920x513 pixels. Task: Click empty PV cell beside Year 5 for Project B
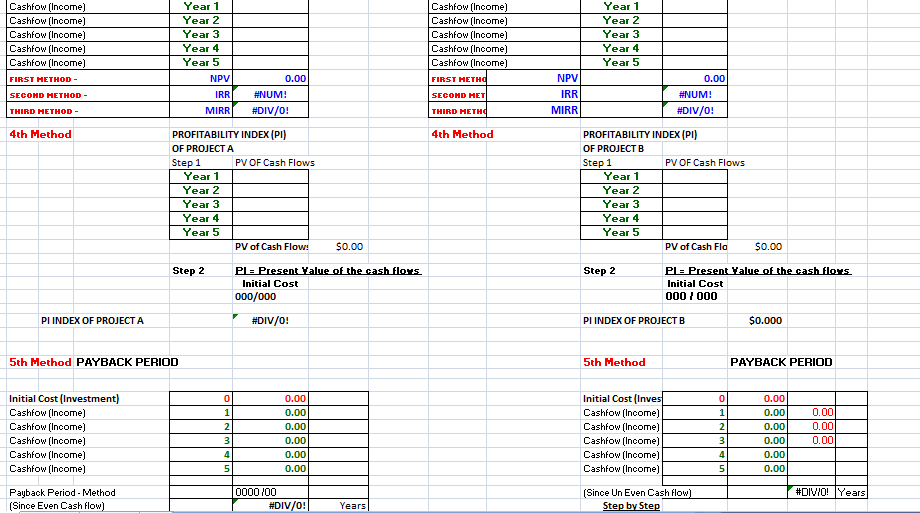[695, 232]
